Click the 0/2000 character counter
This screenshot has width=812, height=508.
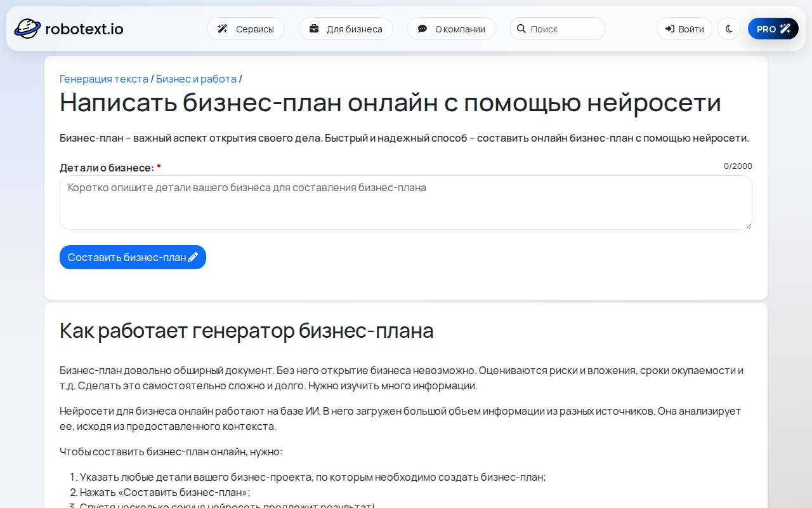pyautogui.click(x=738, y=166)
